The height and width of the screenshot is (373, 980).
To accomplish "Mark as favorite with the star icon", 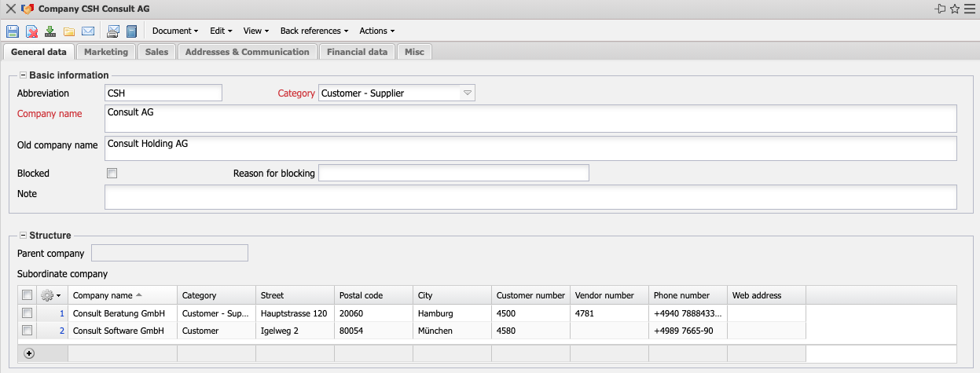I will tap(955, 9).
